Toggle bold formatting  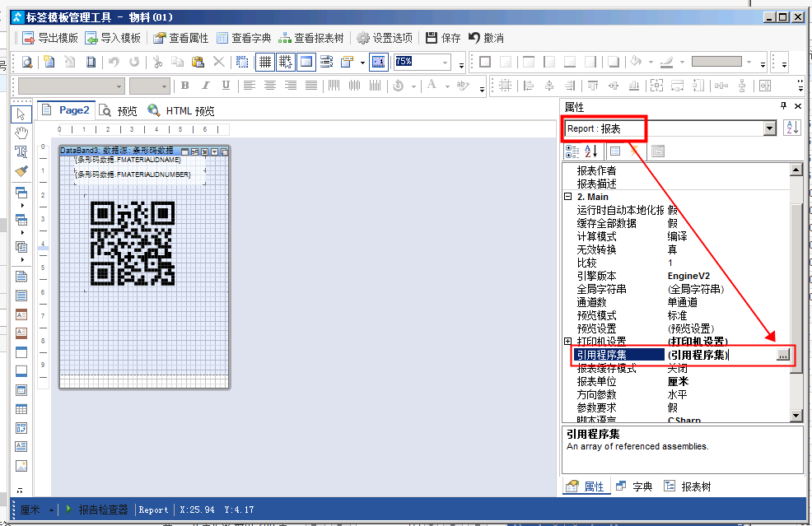(184, 86)
